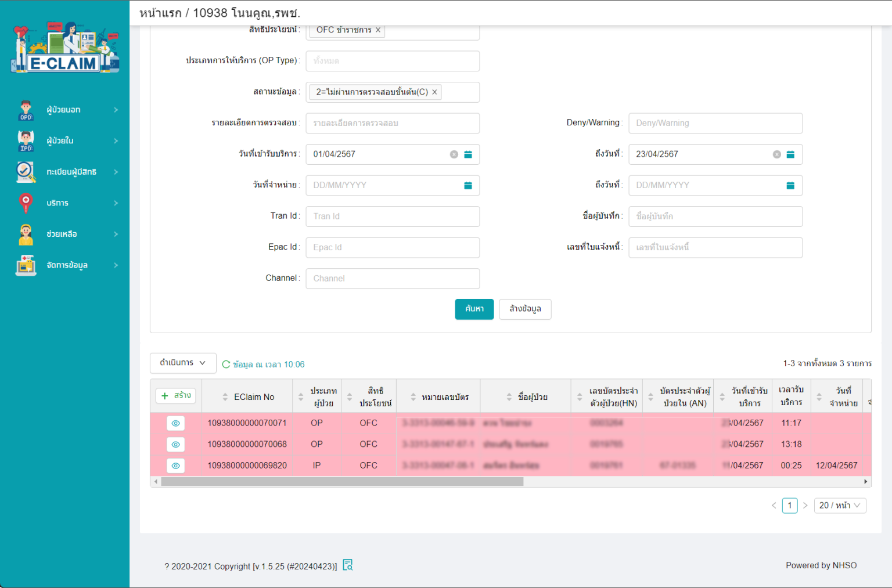
Task: Open the ดำเนินการ dropdown
Action: point(182,363)
